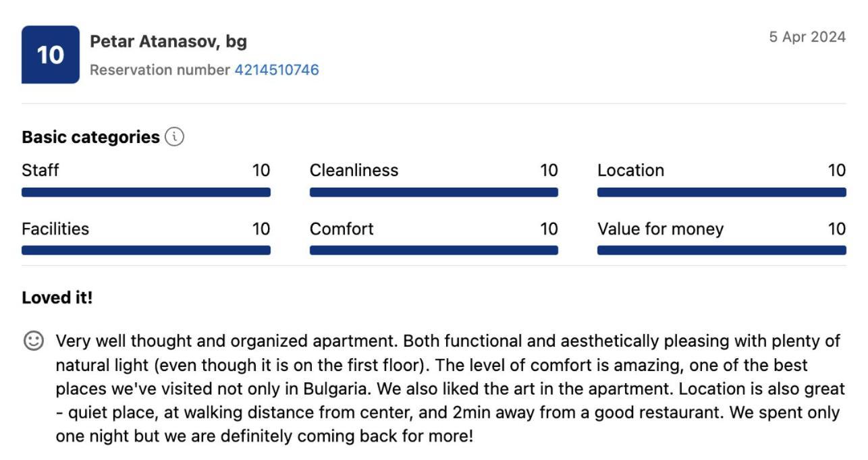The height and width of the screenshot is (460, 868).
Task: Click the Value for money rating bar
Action: click(722, 250)
